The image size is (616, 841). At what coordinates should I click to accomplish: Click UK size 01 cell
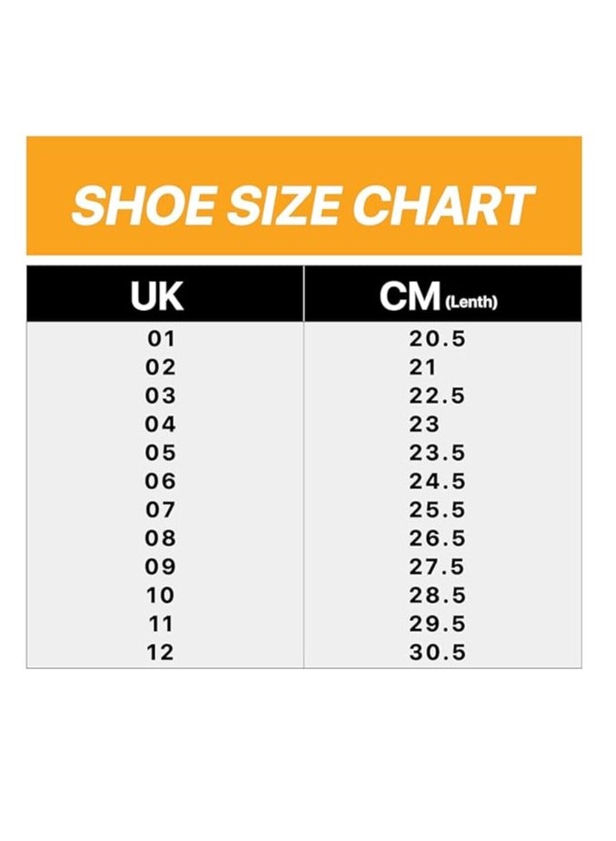click(x=161, y=339)
